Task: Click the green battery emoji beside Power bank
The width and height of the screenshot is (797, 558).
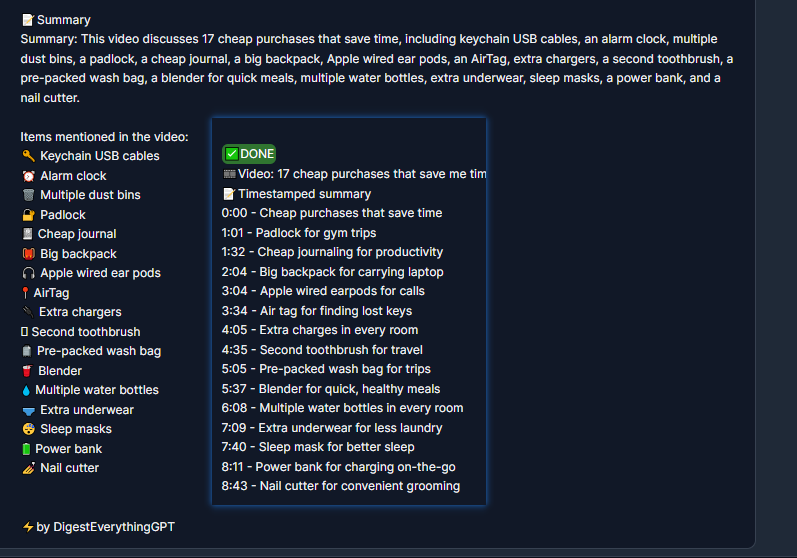Action: (26, 449)
